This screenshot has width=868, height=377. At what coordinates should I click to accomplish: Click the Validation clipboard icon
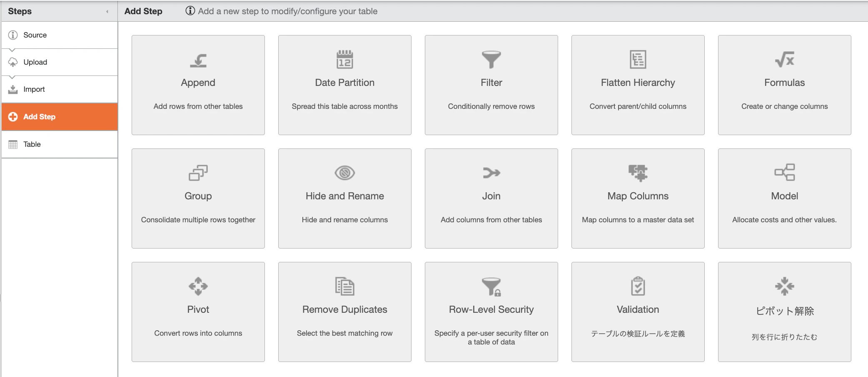click(638, 286)
